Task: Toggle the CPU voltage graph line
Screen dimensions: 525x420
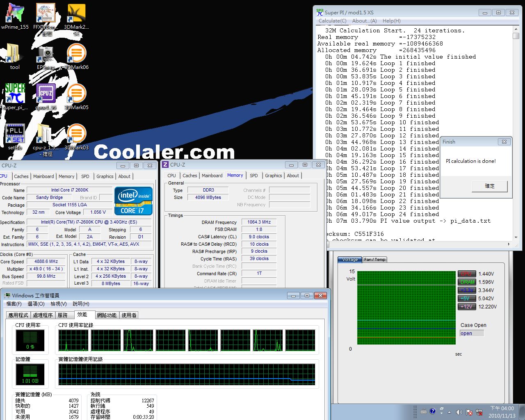Action: click(467, 274)
